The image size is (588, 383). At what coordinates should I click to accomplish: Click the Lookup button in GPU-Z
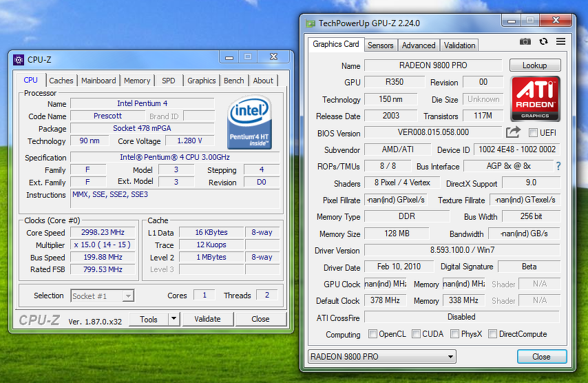tap(535, 65)
